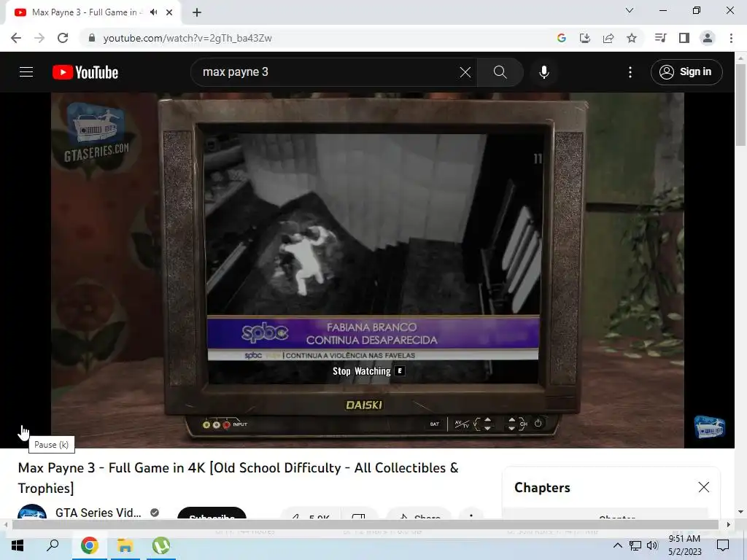The image size is (747, 560).
Task: Close the Max Payne 3 tab
Action: pyautogui.click(x=169, y=12)
